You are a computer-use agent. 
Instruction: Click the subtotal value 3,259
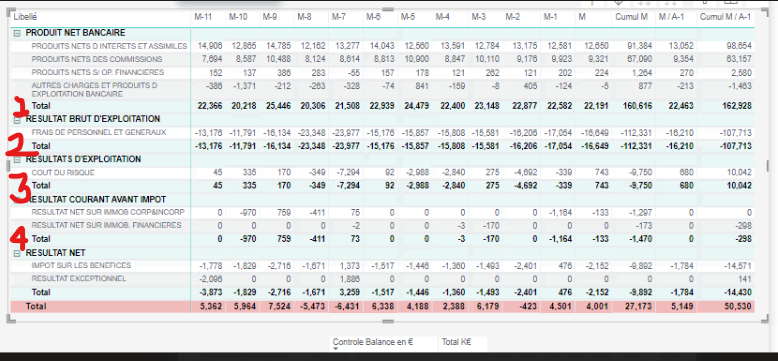click(x=350, y=292)
